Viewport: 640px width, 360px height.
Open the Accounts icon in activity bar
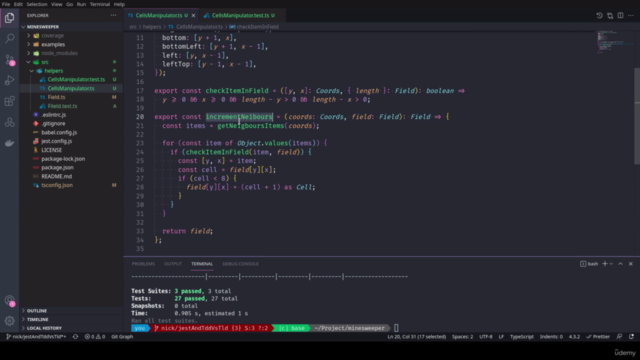[x=9, y=301]
